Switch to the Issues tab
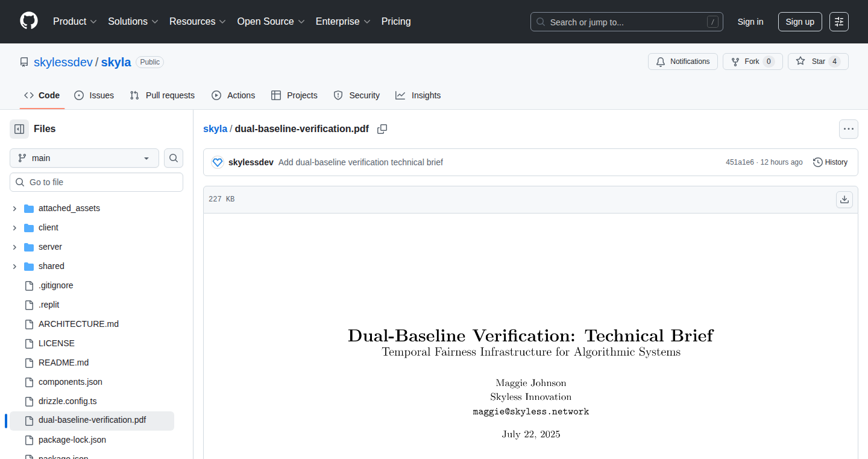This screenshot has width=868, height=459. (94, 95)
